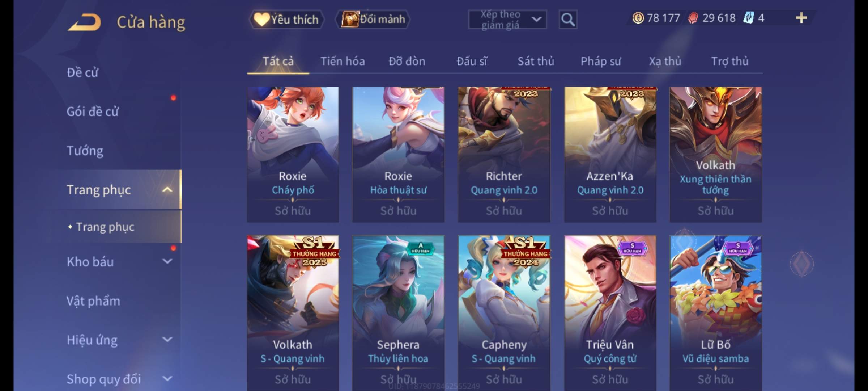Expand the Hiệu ứng sidebar section
Image resolution: width=868 pixels, height=391 pixels.
167,340
